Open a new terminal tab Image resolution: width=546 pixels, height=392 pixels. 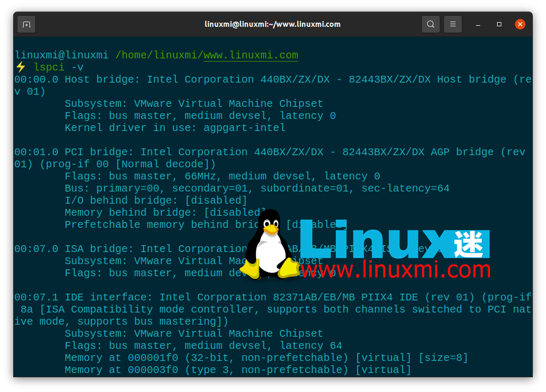tap(26, 24)
